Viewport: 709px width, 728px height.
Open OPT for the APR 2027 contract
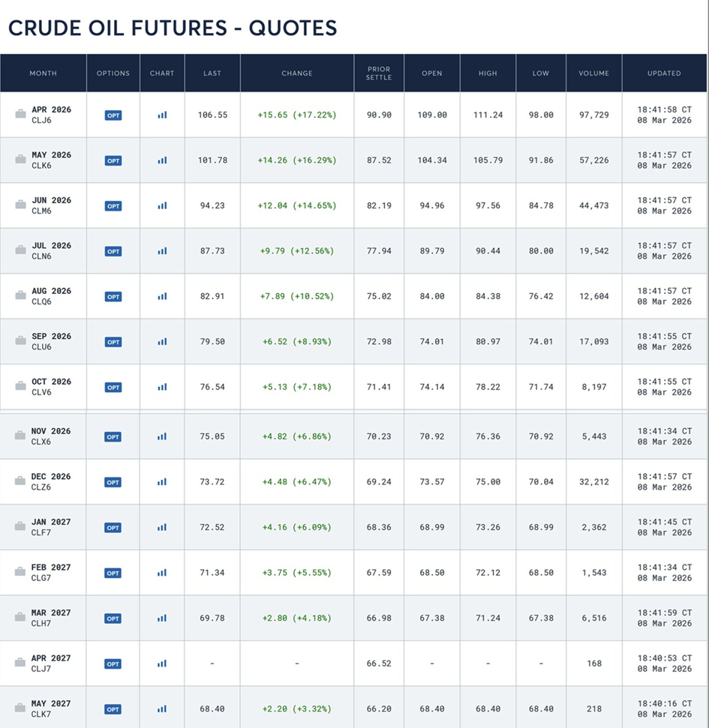[113, 664]
